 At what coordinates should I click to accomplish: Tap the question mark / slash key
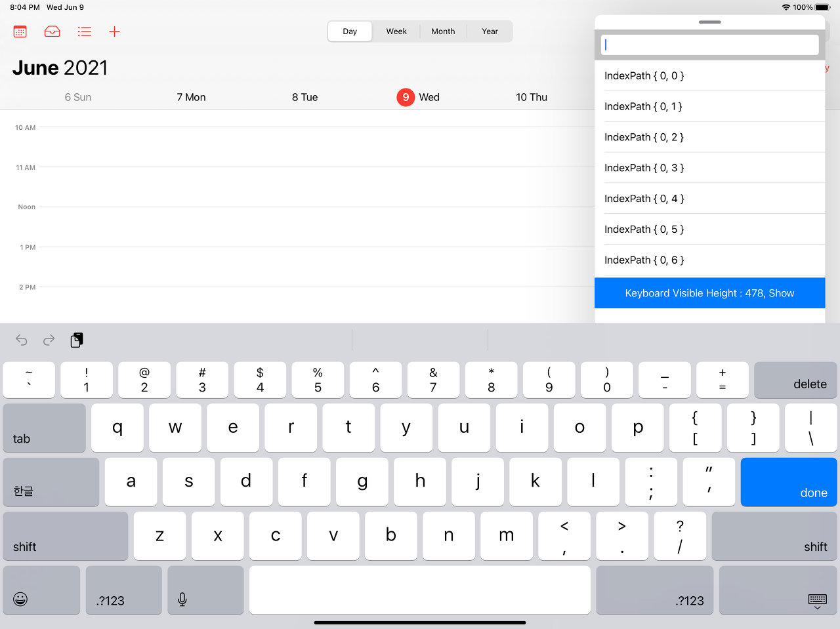coord(680,536)
